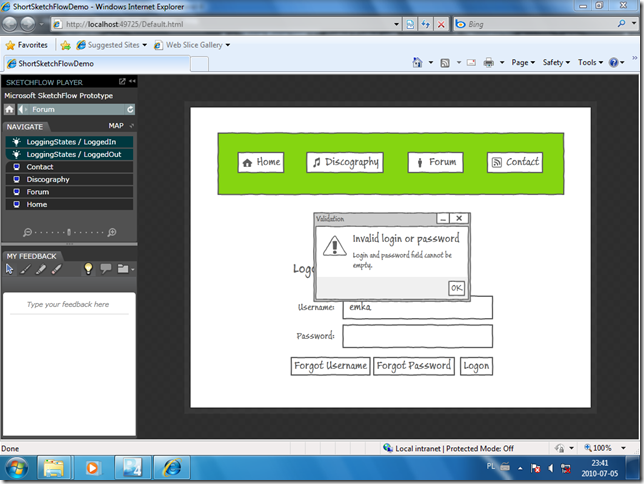Activate the LoggingStates / LoggedIn state
This screenshot has width=644, height=484.
tap(69, 142)
